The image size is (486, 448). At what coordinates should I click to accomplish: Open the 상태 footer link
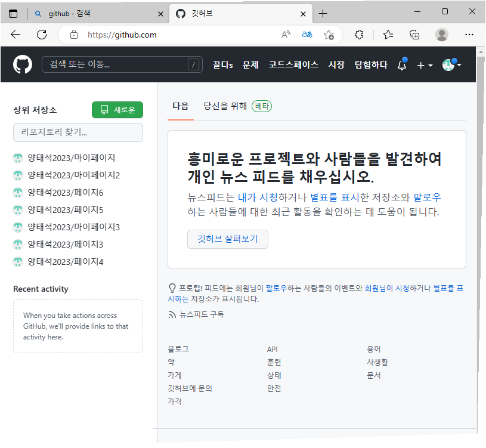(274, 375)
